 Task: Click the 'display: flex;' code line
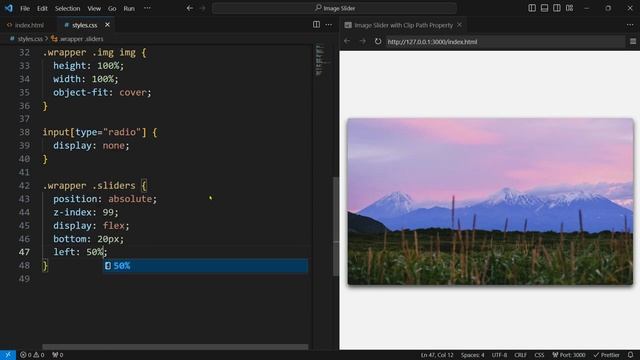(x=91, y=225)
